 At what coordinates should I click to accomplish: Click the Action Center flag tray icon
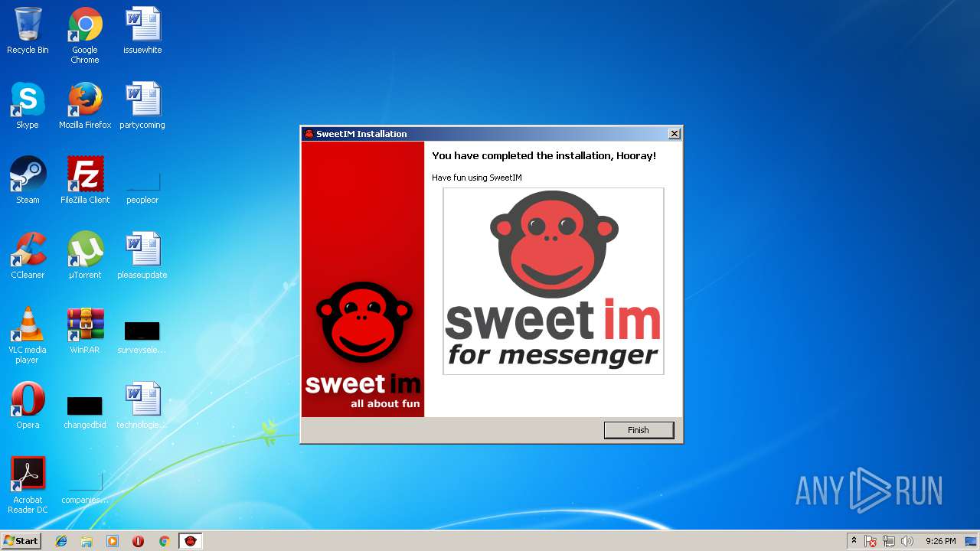tap(871, 541)
